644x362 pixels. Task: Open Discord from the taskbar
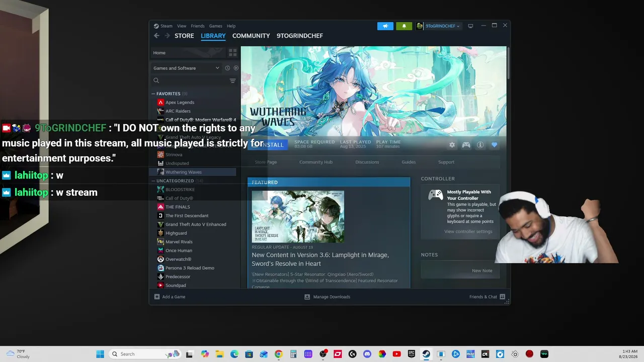coord(367,354)
